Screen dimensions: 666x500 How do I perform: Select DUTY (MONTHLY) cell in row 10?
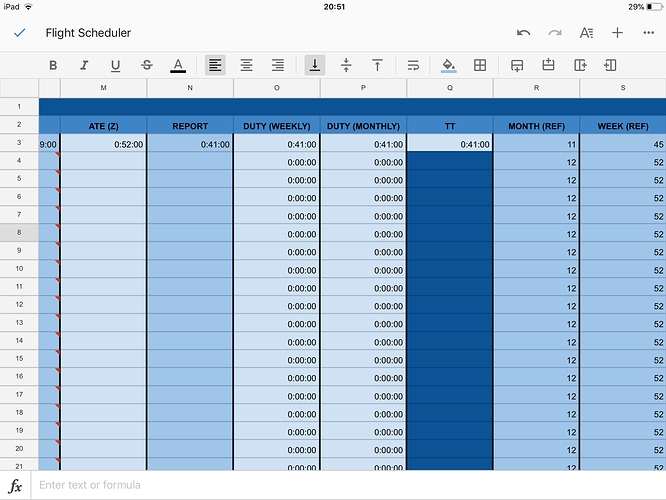pos(363,269)
